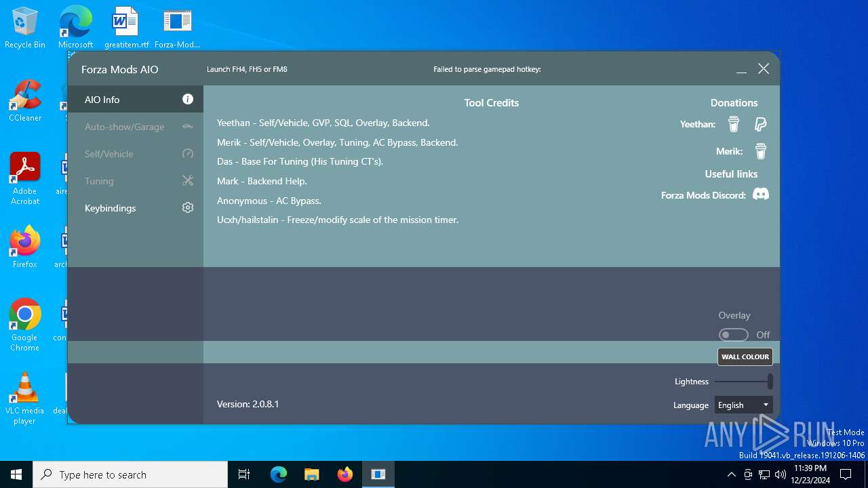This screenshot has width=868, height=488.
Task: Click the 'Das - Base For Tuning' credit line
Action: pyautogui.click(x=300, y=161)
